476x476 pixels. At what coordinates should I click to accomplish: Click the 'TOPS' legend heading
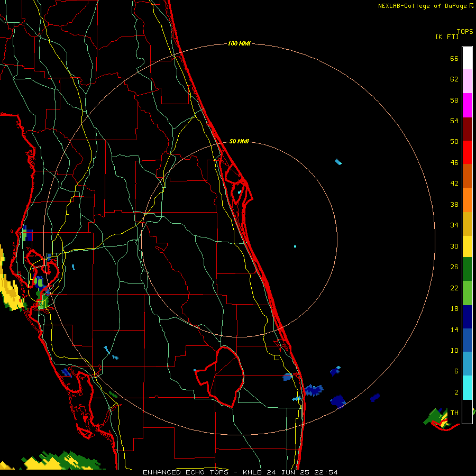tap(465, 31)
